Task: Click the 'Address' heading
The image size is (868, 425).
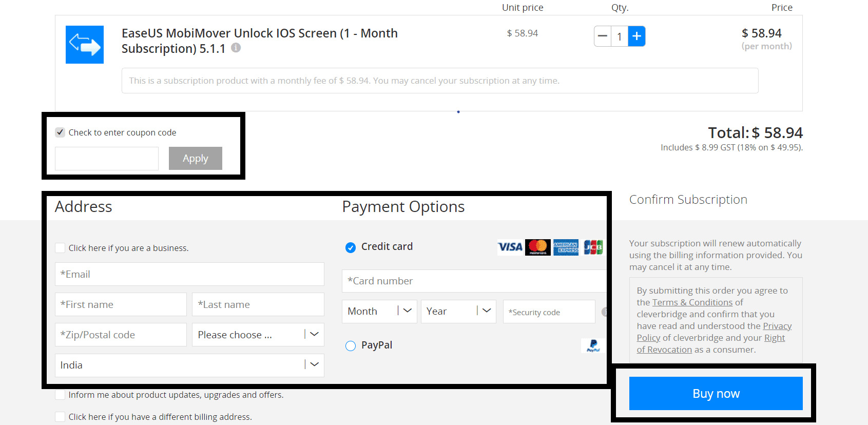Action: (84, 206)
